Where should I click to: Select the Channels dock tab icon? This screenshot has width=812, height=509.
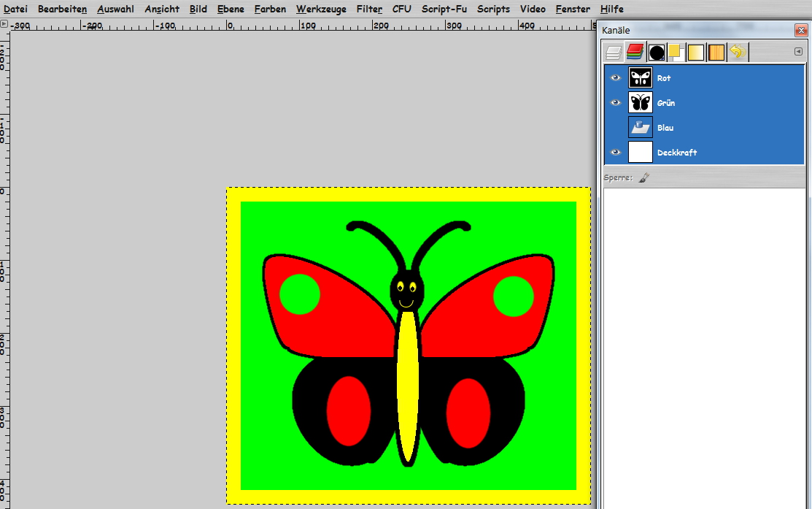click(635, 53)
